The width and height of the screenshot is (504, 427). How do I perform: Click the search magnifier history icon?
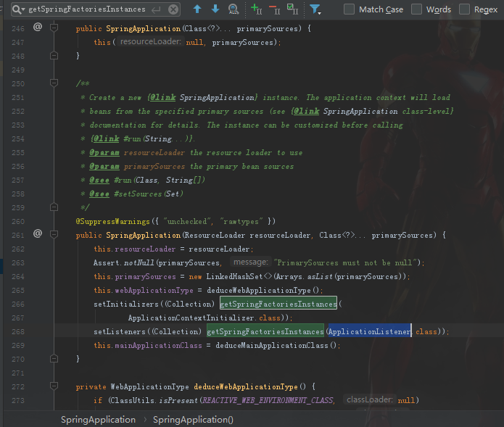(x=17, y=9)
